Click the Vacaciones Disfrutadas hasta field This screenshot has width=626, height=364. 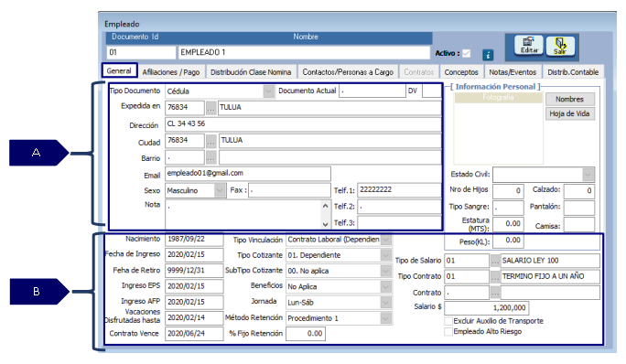[194, 317]
